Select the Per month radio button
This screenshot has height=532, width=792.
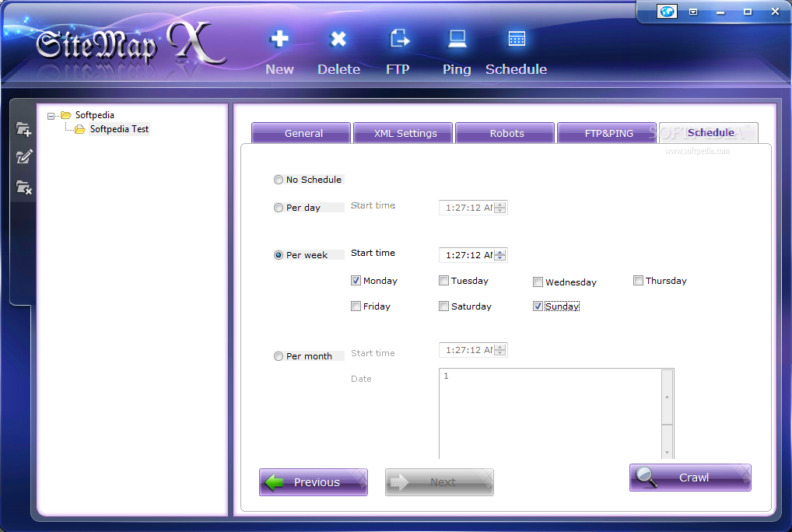tap(279, 356)
